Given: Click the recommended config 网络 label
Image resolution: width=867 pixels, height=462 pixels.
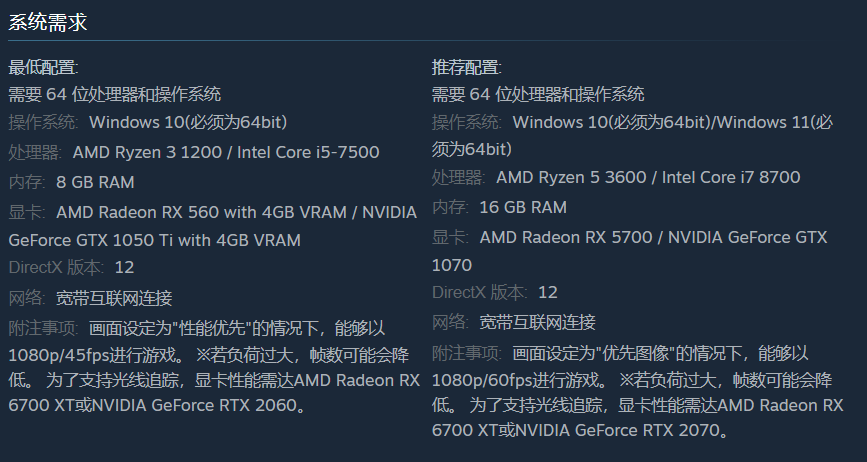Looking at the screenshot, I should click(450, 322).
